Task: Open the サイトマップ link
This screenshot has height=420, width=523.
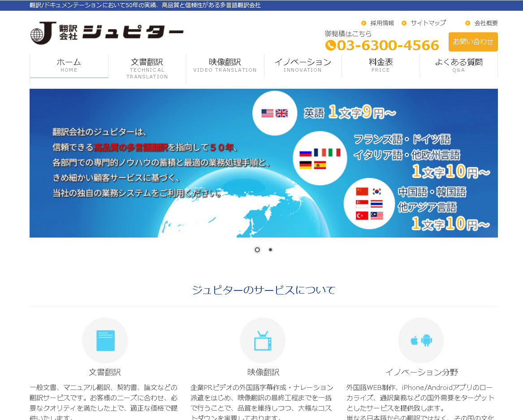Action: click(x=428, y=22)
